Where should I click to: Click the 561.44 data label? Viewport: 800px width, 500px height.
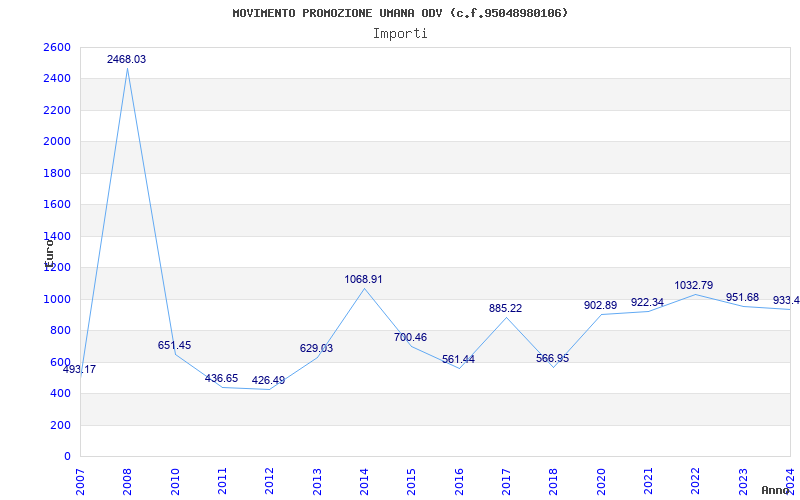(x=458, y=359)
